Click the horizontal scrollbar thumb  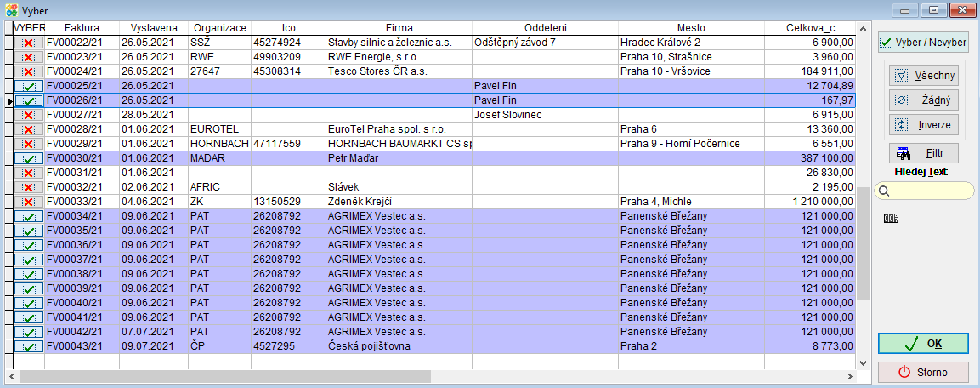point(225,376)
